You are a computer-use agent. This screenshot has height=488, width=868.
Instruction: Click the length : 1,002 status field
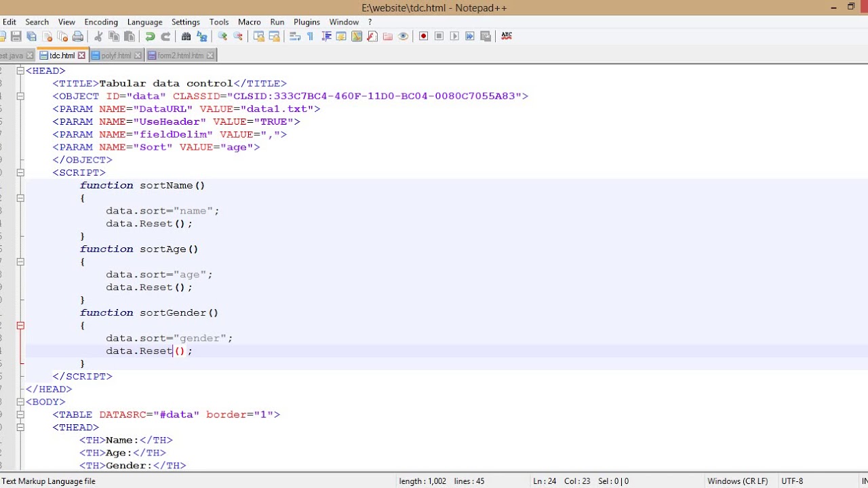click(422, 481)
